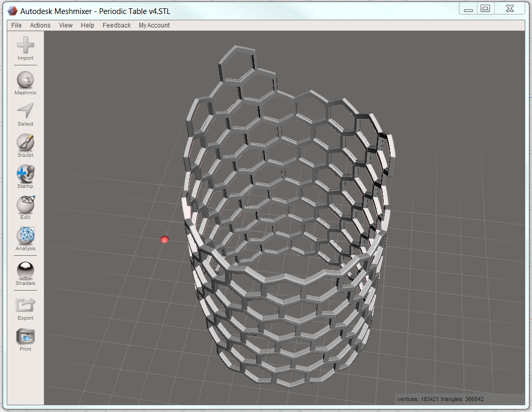
Task: Open the File menu
Action: (16, 25)
